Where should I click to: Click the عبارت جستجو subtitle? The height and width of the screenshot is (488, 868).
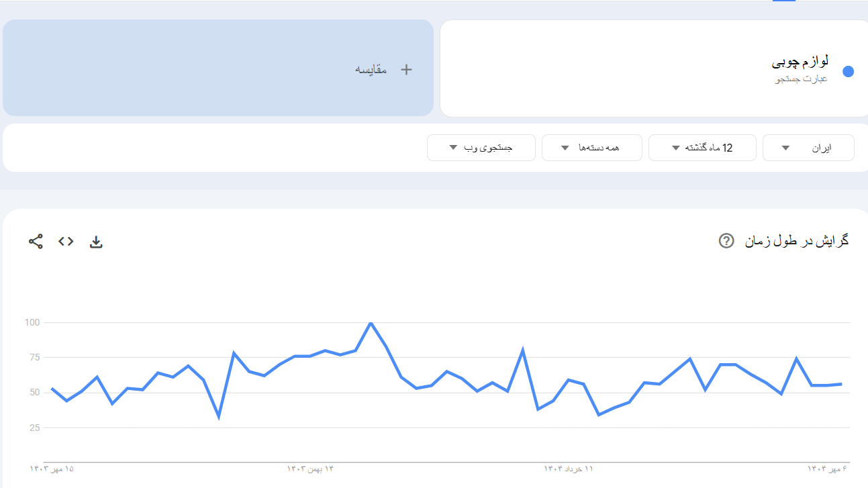[802, 79]
